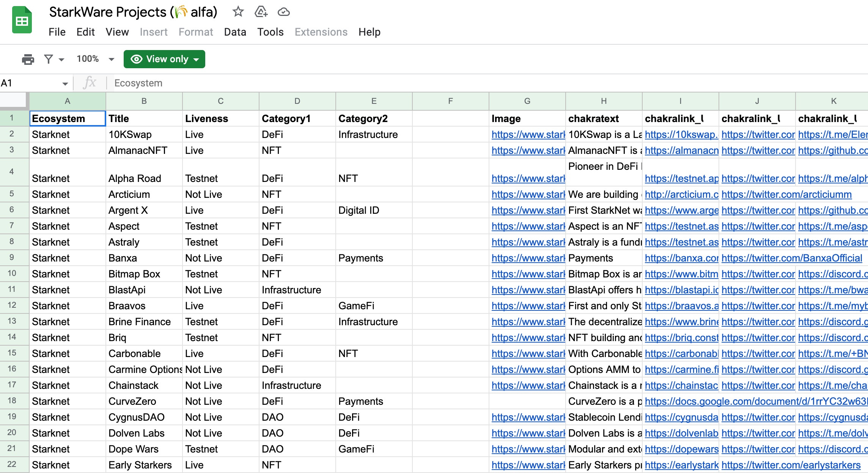Open the Edit menu

[x=85, y=32]
